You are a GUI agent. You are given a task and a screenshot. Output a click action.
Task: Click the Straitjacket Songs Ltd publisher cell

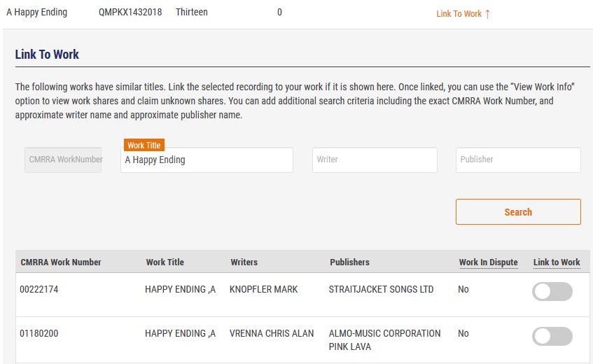coord(381,290)
